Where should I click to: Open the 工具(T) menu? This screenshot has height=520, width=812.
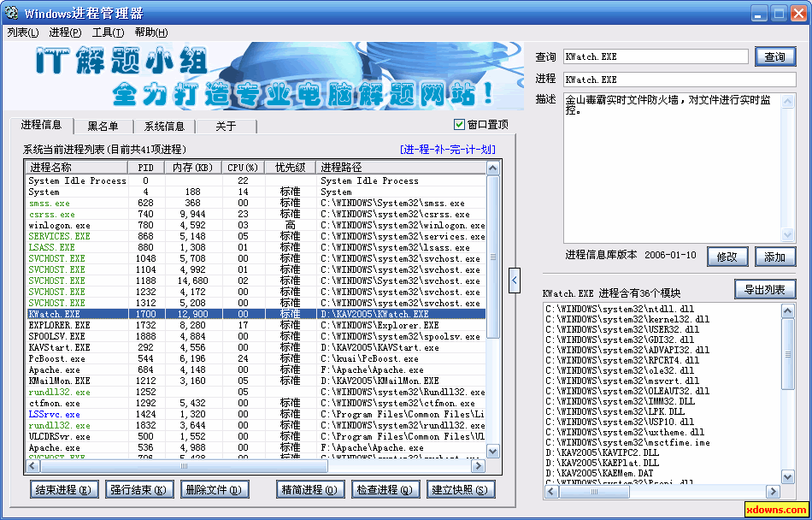point(108,32)
